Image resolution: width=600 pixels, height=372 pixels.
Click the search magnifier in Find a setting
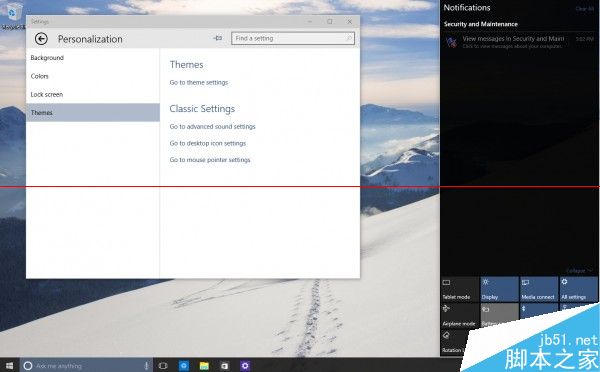349,38
